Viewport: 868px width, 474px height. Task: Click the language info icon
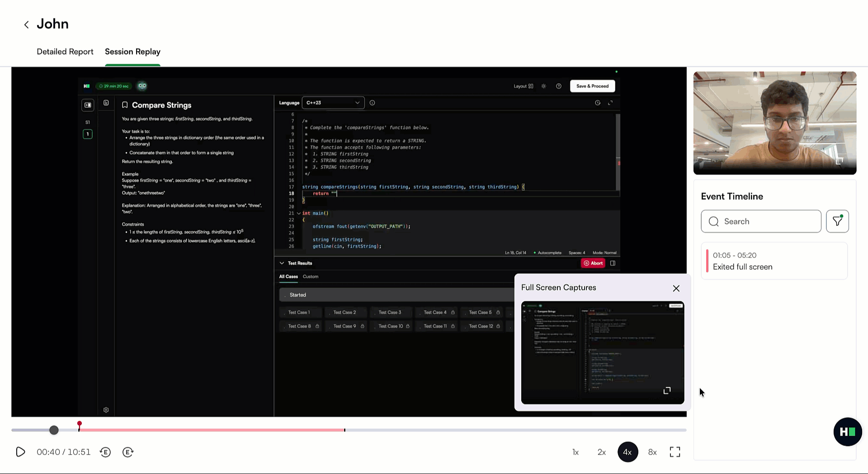372,103
